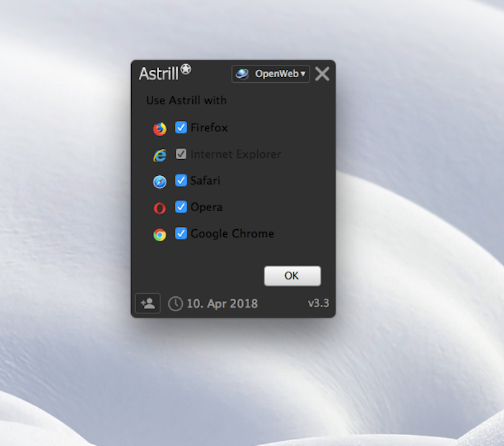The image size is (504, 446).
Task: Uncheck the Safari checkbox
Action: click(181, 180)
